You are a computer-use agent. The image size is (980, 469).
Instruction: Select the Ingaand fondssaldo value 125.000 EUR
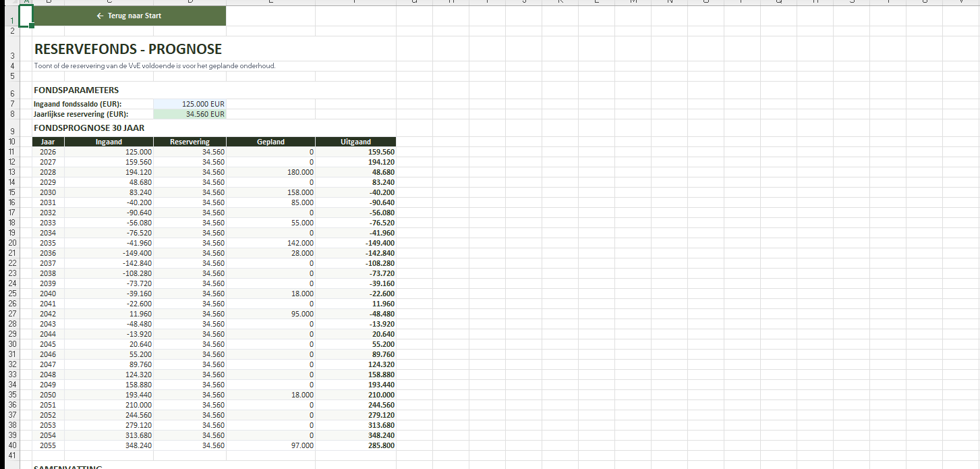[x=190, y=104]
